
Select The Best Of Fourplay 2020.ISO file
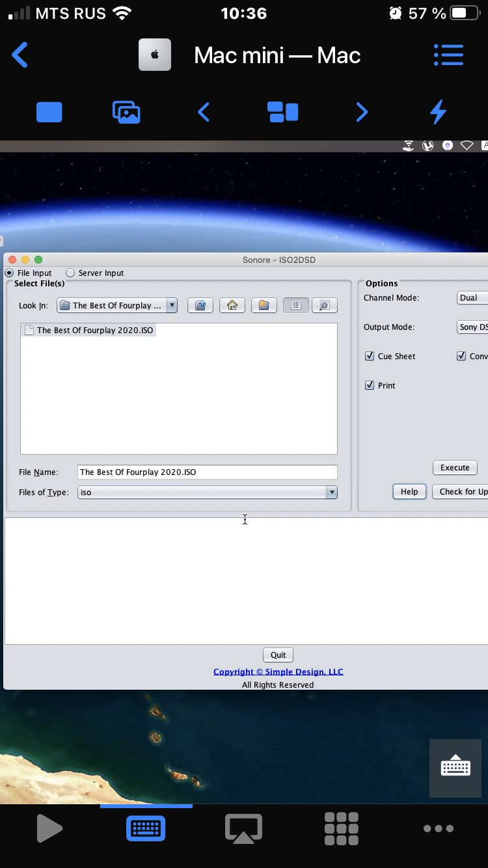click(x=88, y=330)
